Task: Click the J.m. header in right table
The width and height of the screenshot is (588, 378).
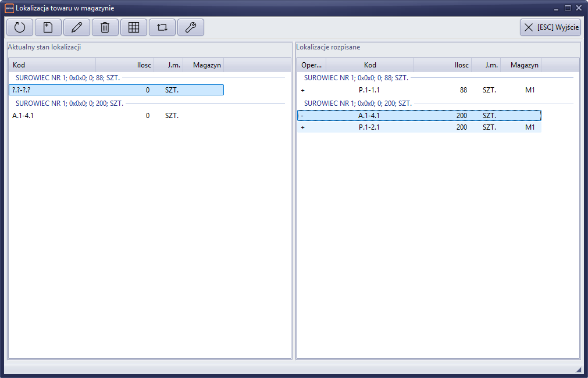Action: (486, 65)
